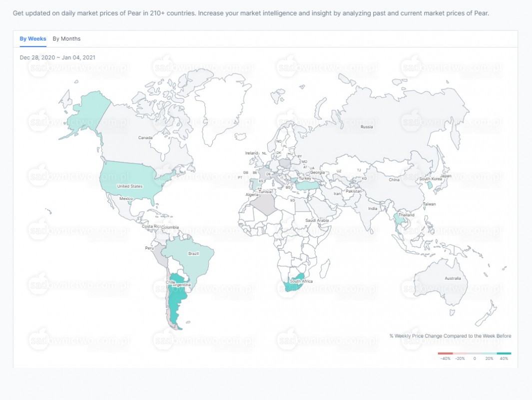Screen dimensions: 532x400
Task: Select Saudi Arabia label on the map
Action: click(x=317, y=220)
